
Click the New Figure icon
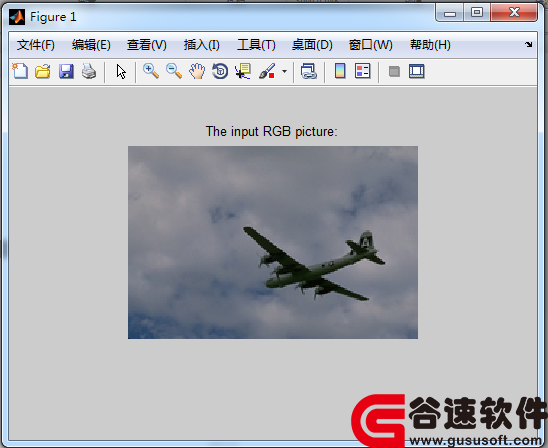[x=20, y=71]
